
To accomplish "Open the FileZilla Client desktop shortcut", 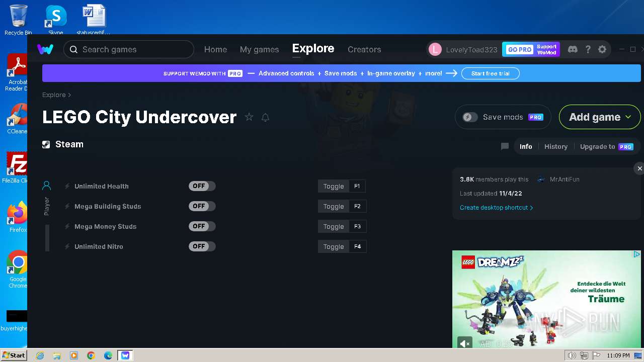I will 17,168.
